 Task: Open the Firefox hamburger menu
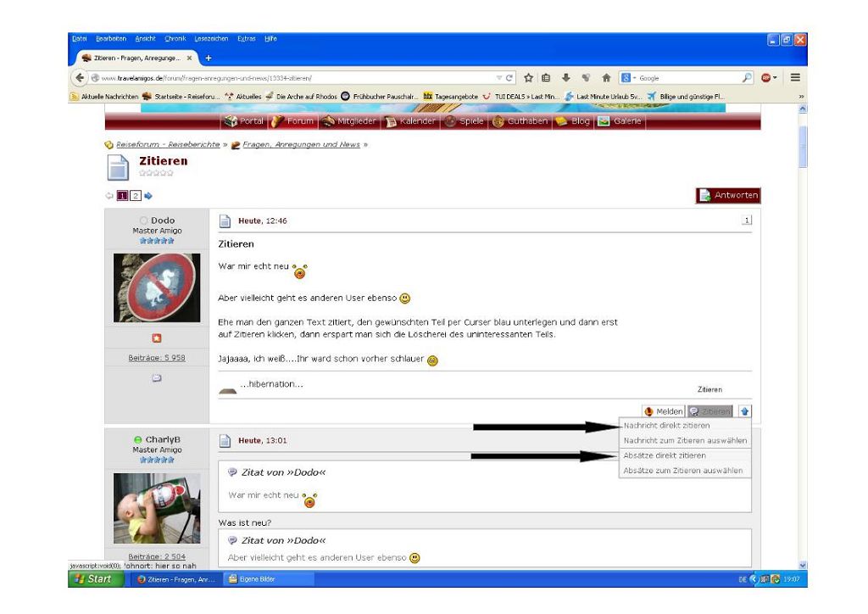pos(795,78)
